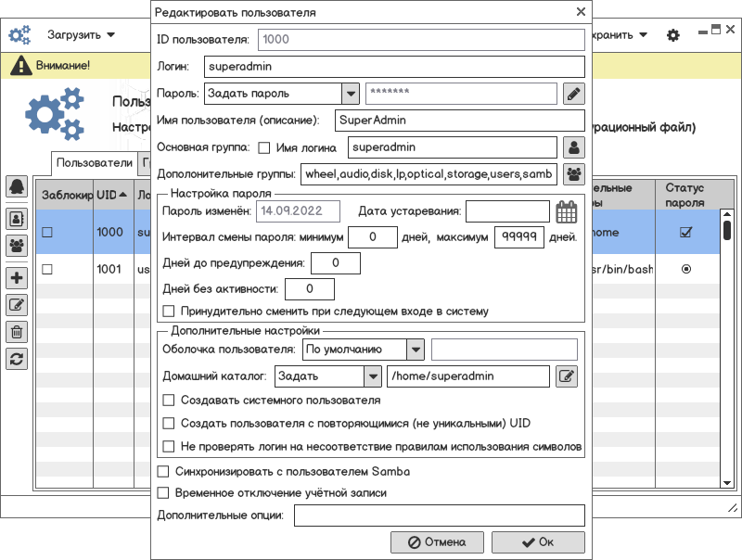
Task: Click the pencil icon next to password field
Action: pyautogui.click(x=574, y=94)
